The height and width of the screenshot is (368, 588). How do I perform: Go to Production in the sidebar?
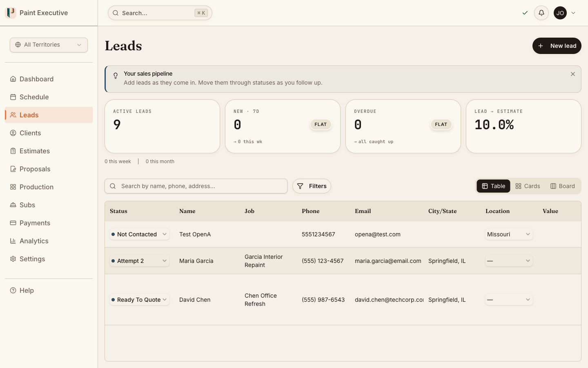point(49,187)
